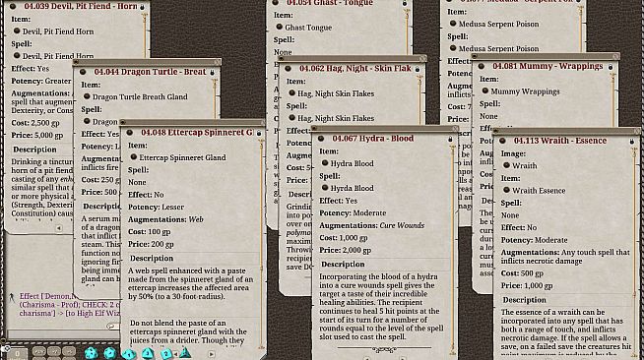The width and height of the screenshot is (644, 360).
Task: Open header link icon of Devil, Pit Fiend window
Action: point(13,6)
